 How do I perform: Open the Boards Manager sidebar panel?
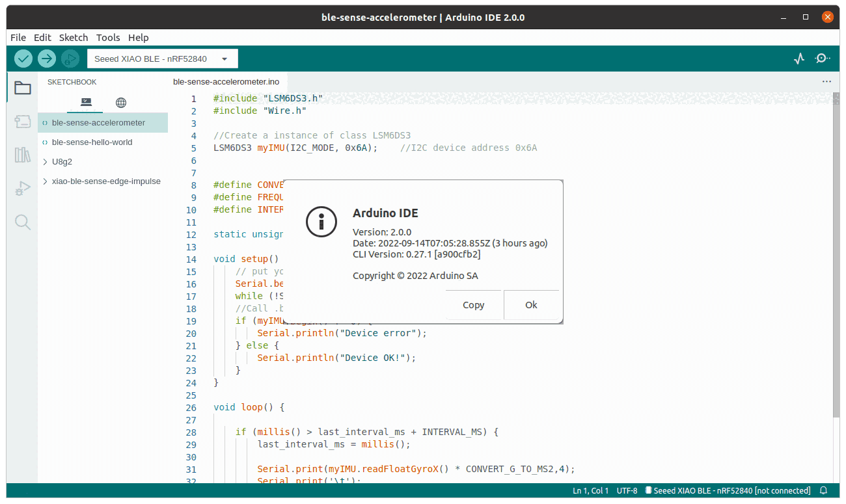(22, 122)
